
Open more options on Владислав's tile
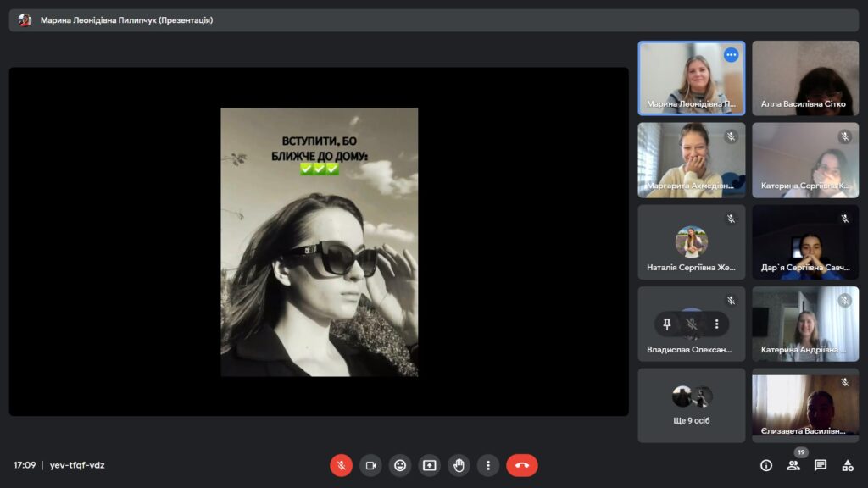point(716,324)
